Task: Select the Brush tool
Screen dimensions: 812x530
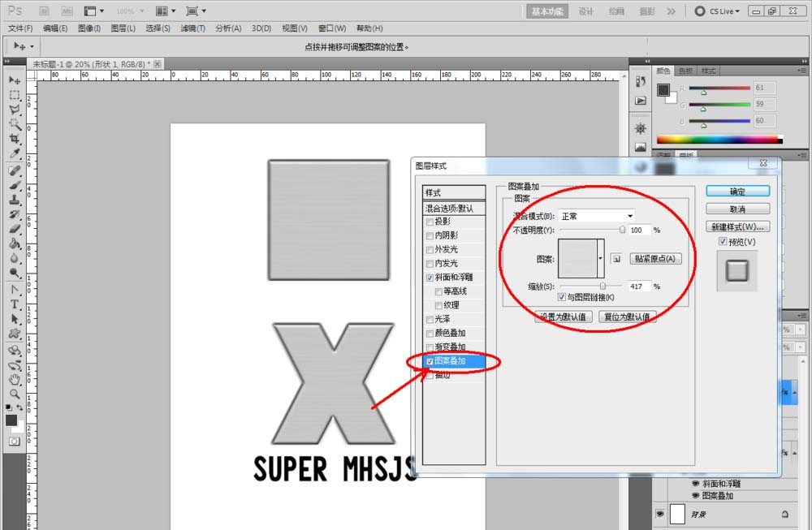Action: (15, 185)
